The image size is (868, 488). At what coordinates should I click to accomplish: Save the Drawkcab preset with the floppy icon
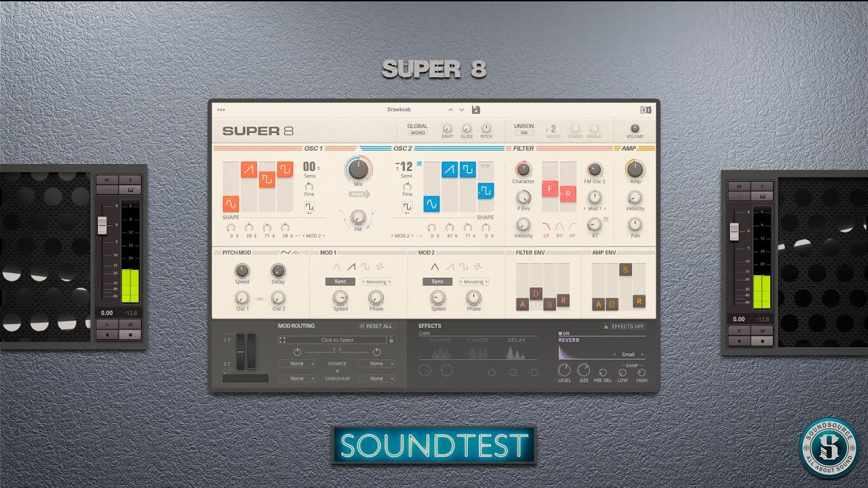(x=476, y=110)
